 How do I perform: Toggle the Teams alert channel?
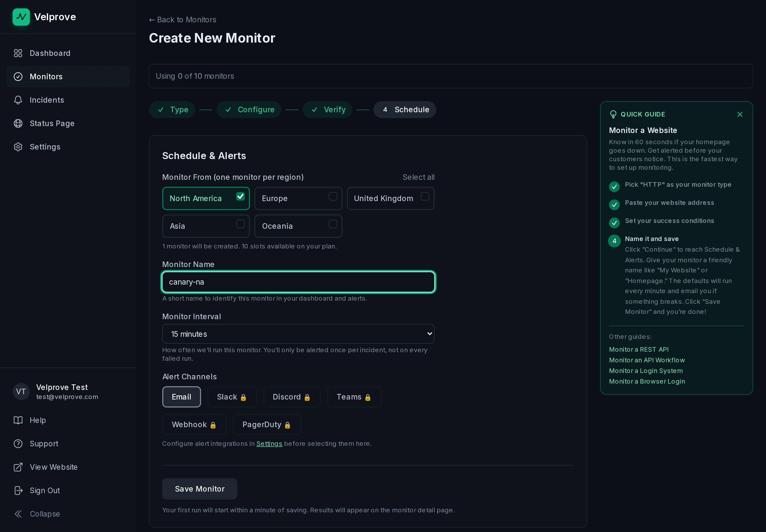click(354, 397)
